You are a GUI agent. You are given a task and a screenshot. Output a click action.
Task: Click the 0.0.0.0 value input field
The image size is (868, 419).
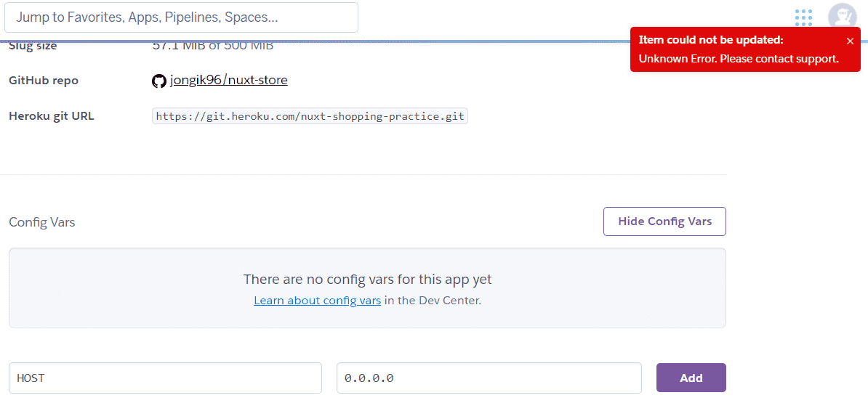point(489,378)
